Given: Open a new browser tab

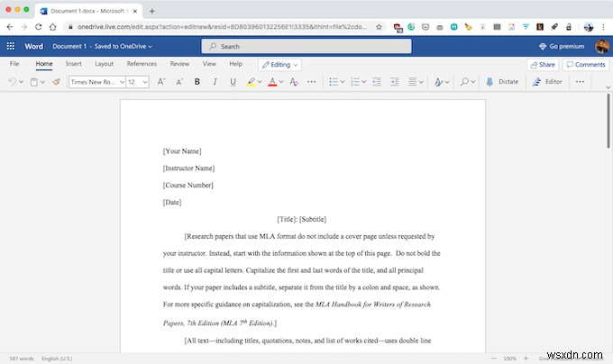Looking at the screenshot, I should click(152, 11).
